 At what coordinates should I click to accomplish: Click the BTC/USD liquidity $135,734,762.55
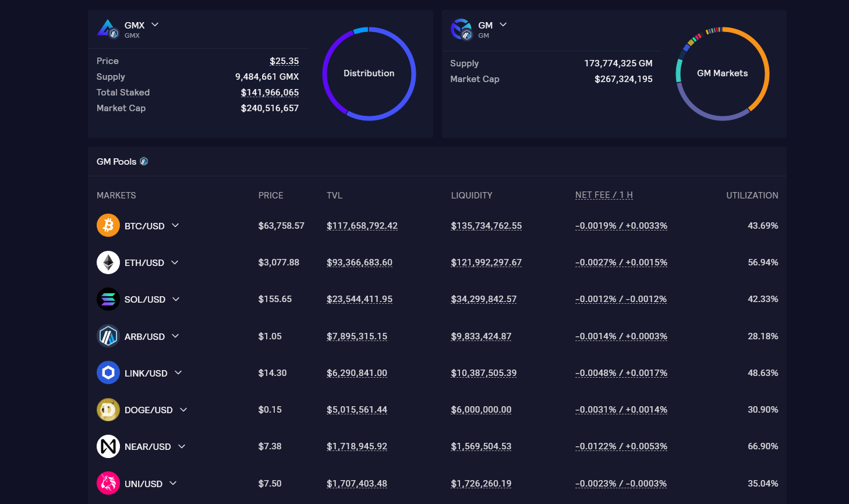pos(486,226)
